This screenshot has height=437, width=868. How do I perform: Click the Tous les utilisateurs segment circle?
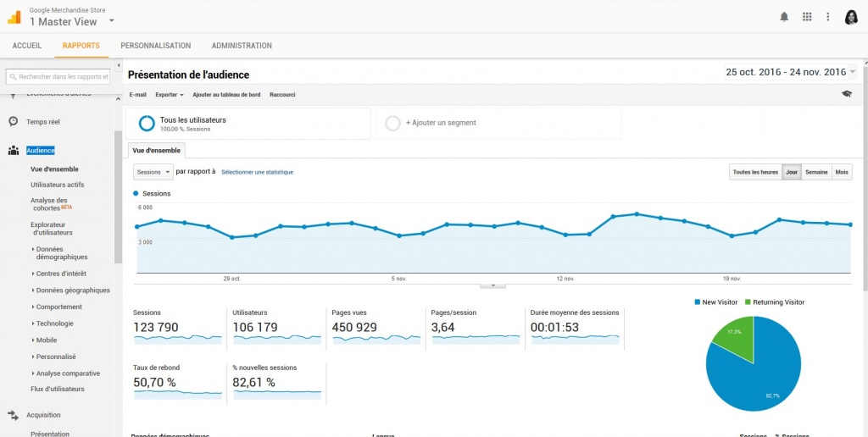(147, 124)
